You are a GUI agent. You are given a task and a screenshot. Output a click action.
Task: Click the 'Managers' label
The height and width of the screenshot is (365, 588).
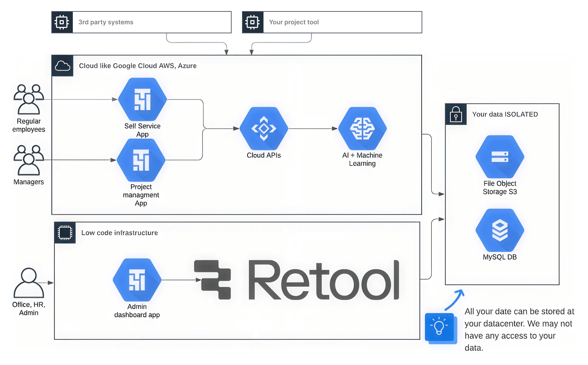pos(29,182)
